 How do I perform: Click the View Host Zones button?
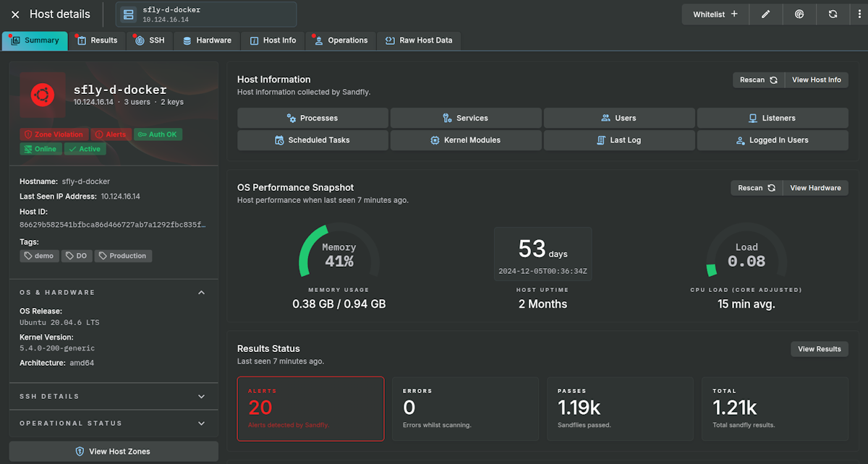pyautogui.click(x=114, y=452)
